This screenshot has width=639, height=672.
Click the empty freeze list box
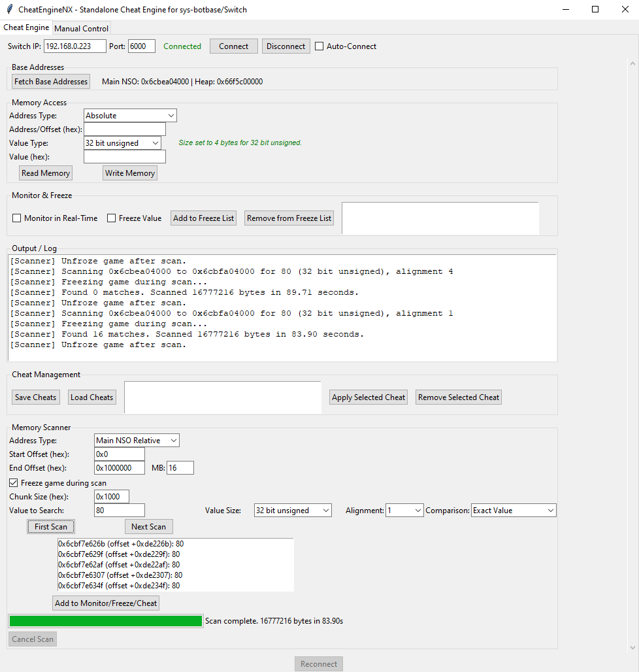tap(440, 218)
